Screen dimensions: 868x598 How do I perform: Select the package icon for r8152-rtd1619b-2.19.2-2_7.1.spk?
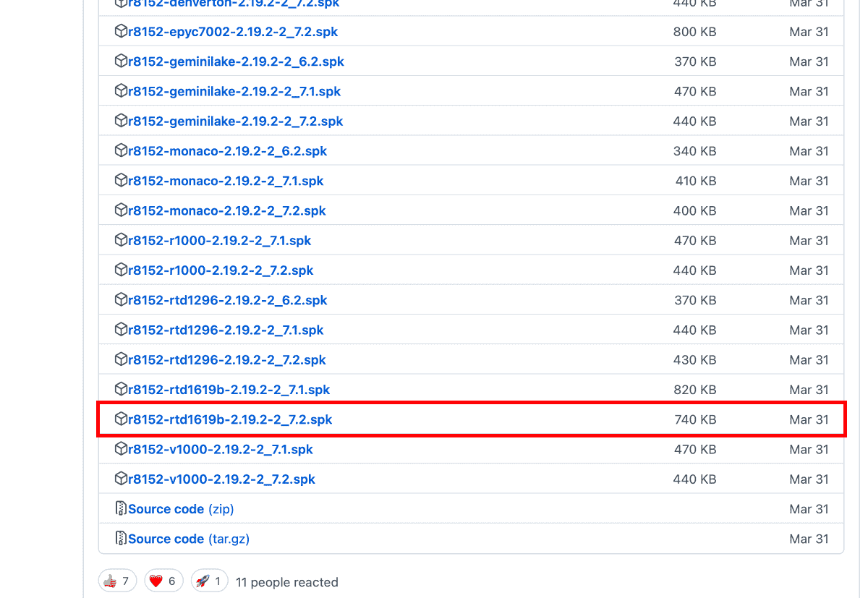pyautogui.click(x=121, y=389)
